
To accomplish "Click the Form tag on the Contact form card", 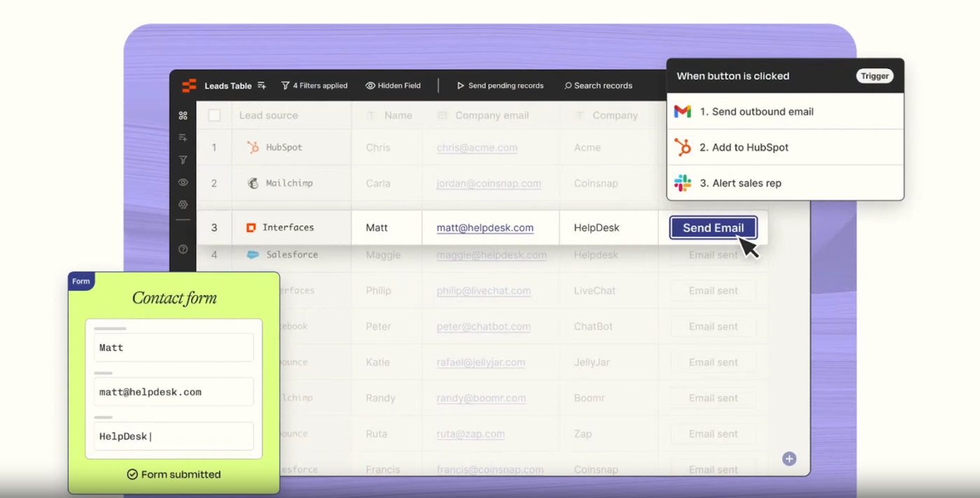I will [81, 281].
